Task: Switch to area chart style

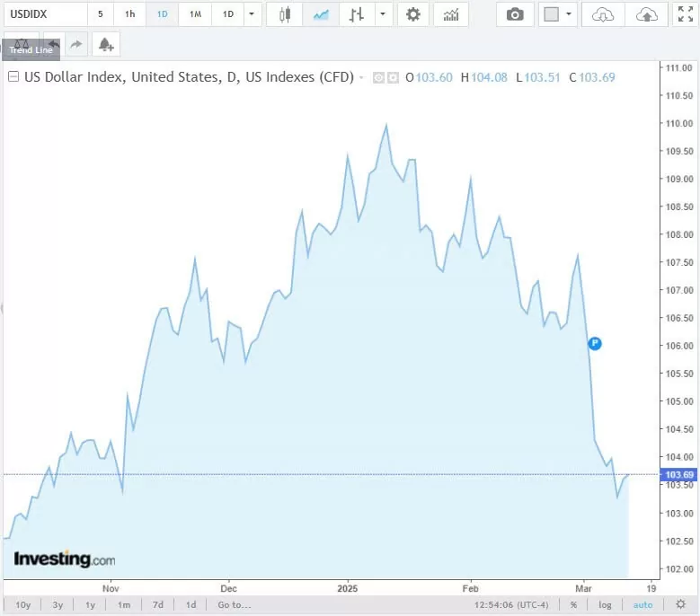Action: coord(321,14)
